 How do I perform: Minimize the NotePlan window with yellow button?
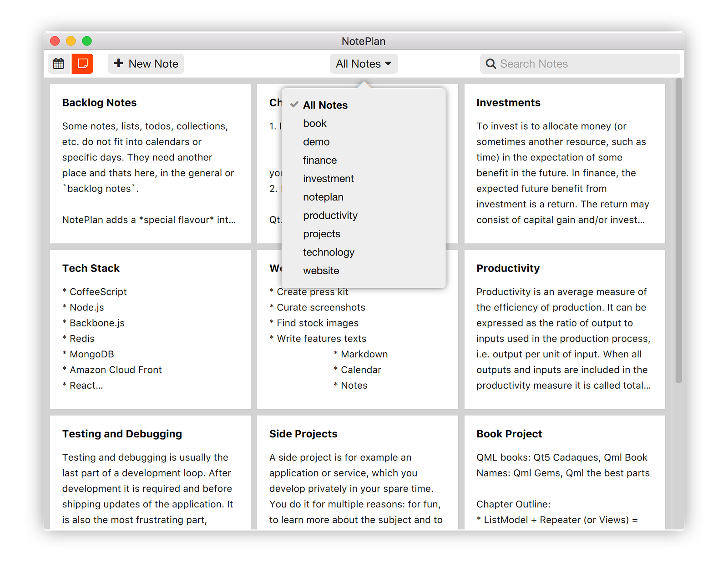(71, 41)
